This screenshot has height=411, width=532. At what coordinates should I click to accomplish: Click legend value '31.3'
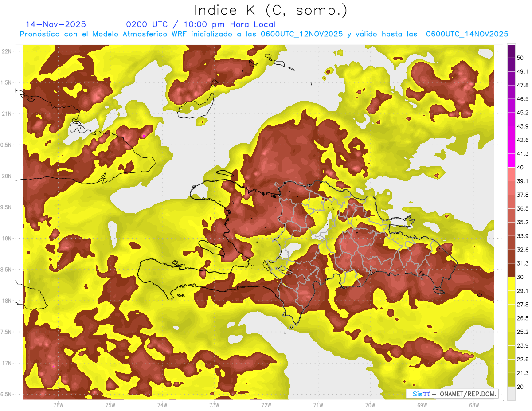(x=523, y=263)
